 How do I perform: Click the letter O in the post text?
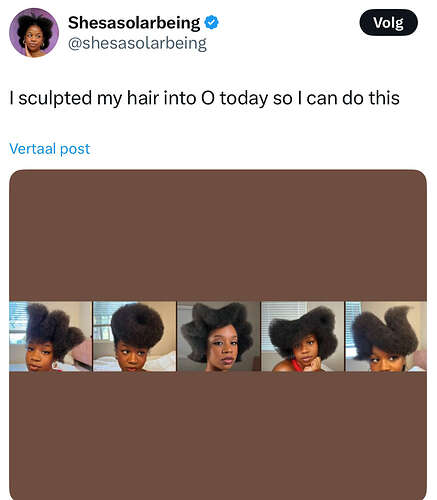click(207, 98)
